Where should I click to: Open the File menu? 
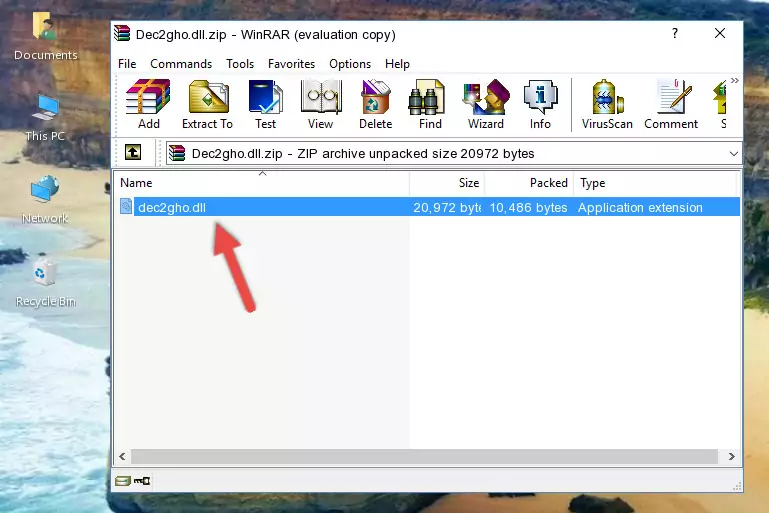coord(127,64)
